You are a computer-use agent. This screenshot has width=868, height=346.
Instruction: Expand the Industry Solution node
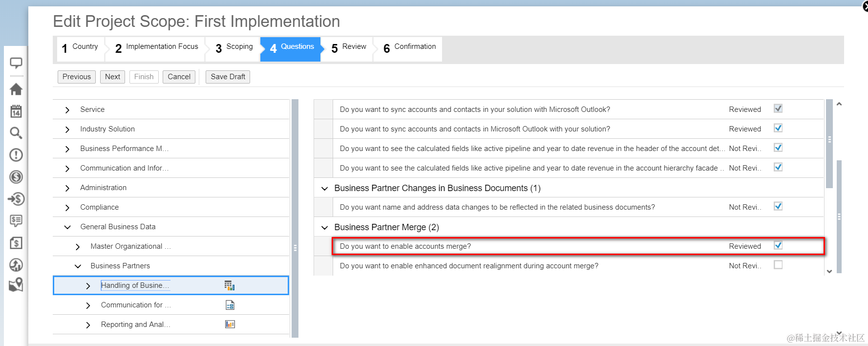pos(67,130)
